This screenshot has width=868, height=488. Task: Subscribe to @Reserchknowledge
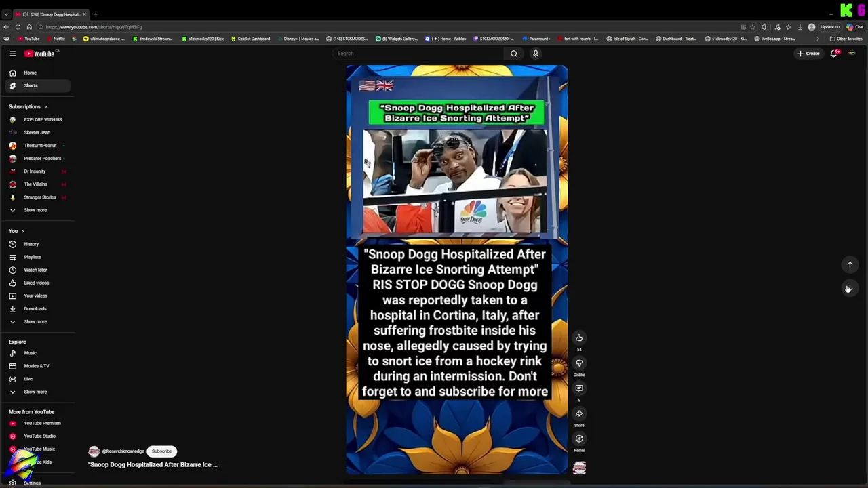point(162,451)
